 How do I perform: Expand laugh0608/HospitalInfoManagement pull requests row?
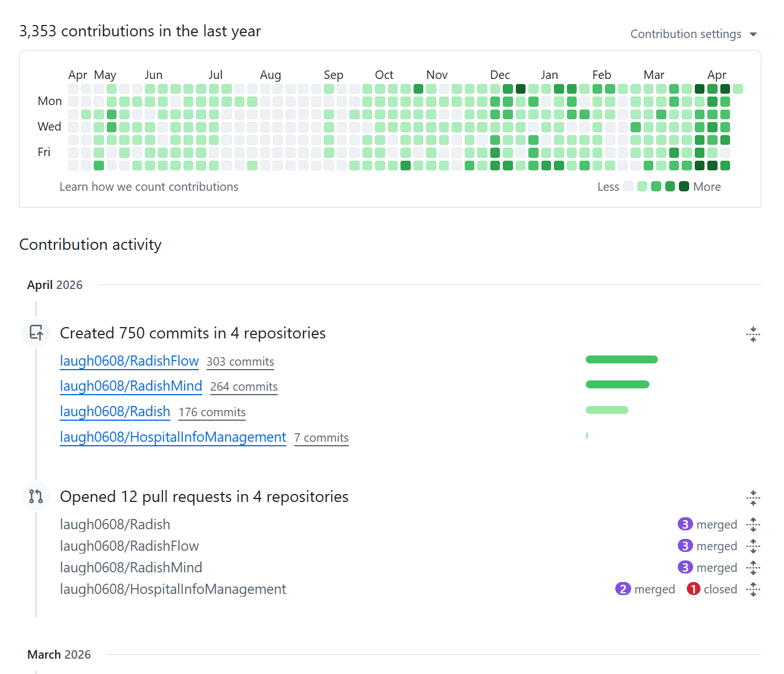[x=753, y=589]
